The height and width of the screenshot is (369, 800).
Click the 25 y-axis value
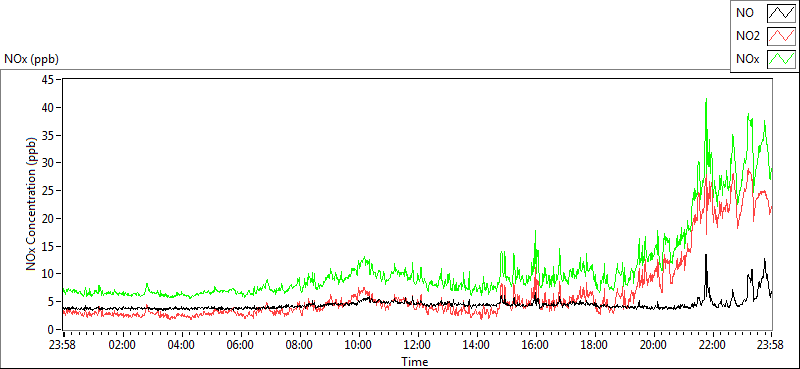48,191
